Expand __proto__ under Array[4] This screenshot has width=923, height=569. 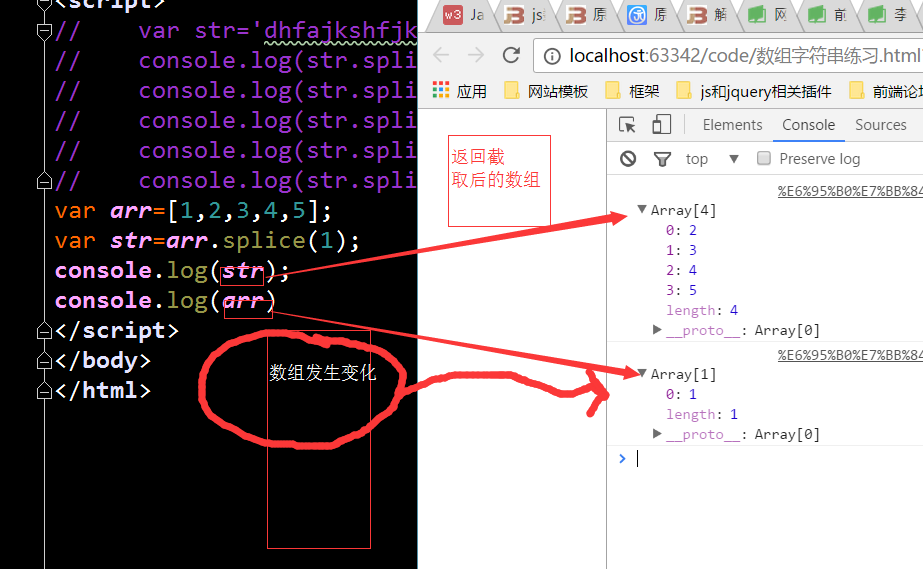tap(657, 330)
